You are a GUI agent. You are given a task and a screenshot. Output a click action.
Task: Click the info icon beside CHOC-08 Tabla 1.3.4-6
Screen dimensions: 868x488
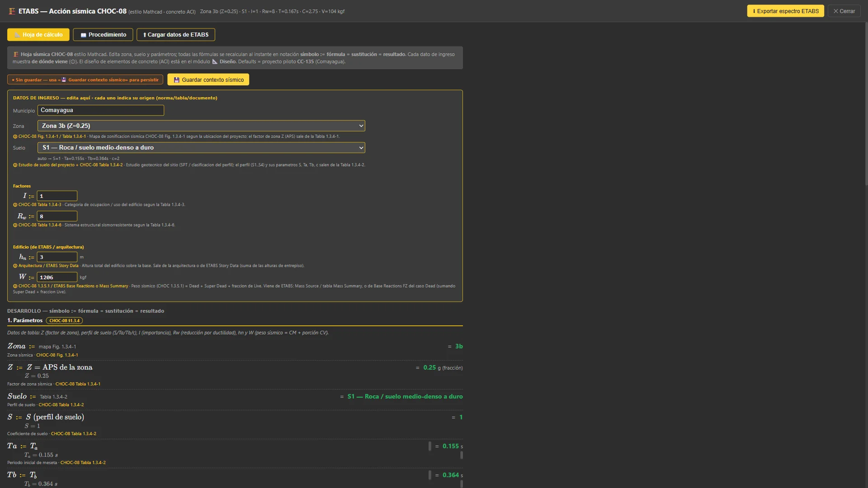15,225
